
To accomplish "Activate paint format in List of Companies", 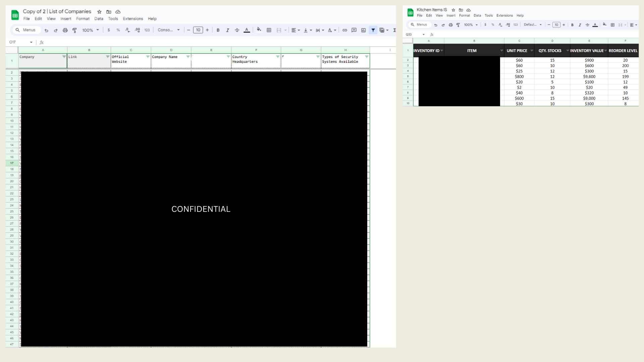I will [x=74, y=30].
